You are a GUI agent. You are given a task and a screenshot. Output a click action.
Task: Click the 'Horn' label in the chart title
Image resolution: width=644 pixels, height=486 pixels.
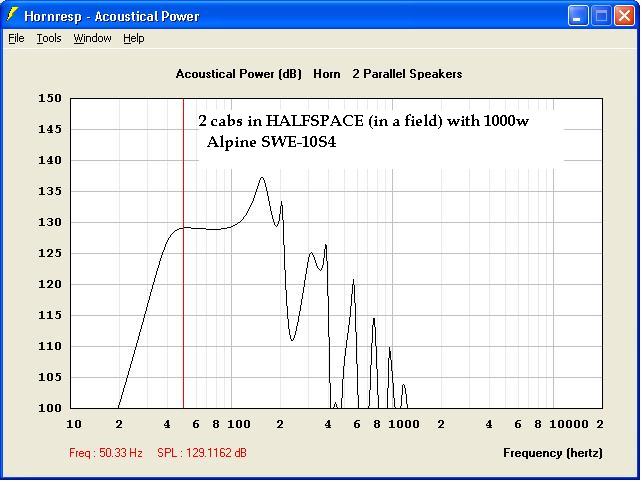tap(327, 74)
